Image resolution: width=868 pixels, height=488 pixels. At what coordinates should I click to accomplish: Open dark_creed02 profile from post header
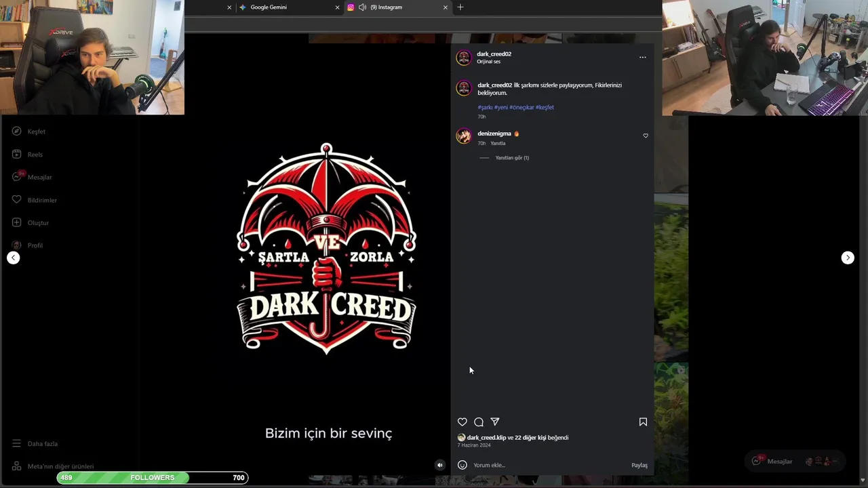pos(494,54)
